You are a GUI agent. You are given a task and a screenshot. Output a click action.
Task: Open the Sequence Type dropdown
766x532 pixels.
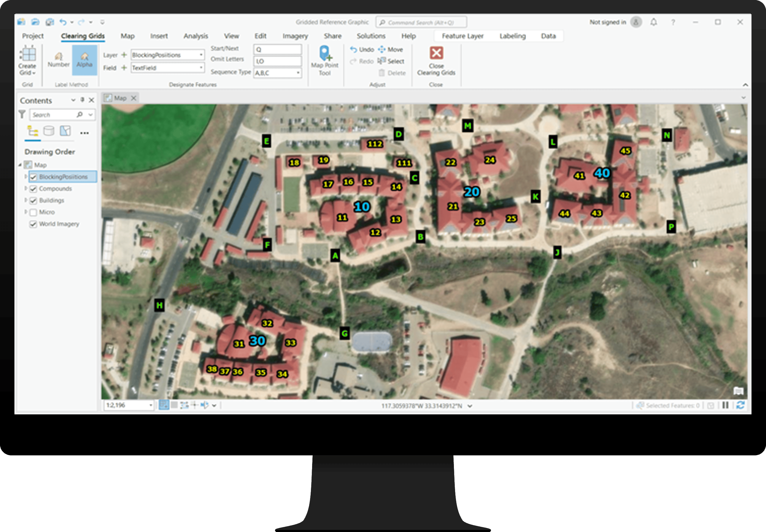coord(298,73)
